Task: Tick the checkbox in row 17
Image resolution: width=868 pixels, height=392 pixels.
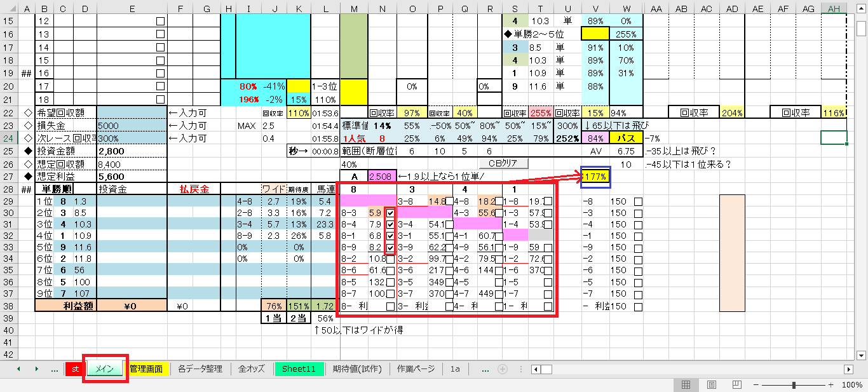Action: click(x=160, y=86)
